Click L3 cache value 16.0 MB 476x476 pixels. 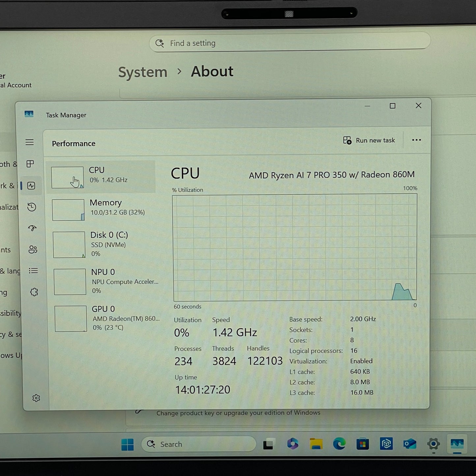click(362, 393)
